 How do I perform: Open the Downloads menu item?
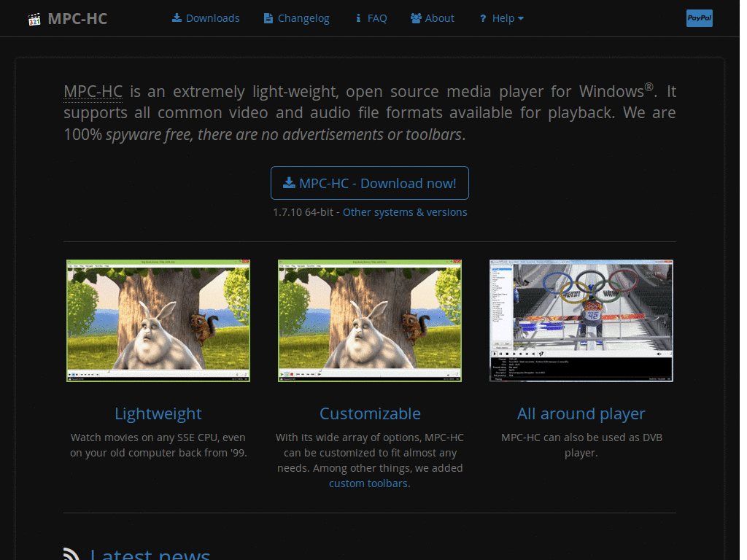(x=212, y=18)
